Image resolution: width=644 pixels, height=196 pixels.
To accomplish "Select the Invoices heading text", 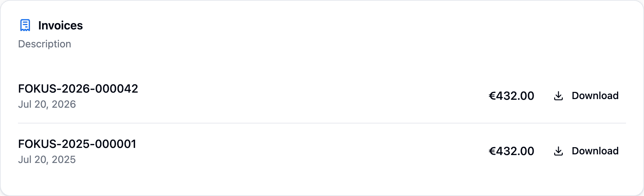I will click(x=60, y=25).
